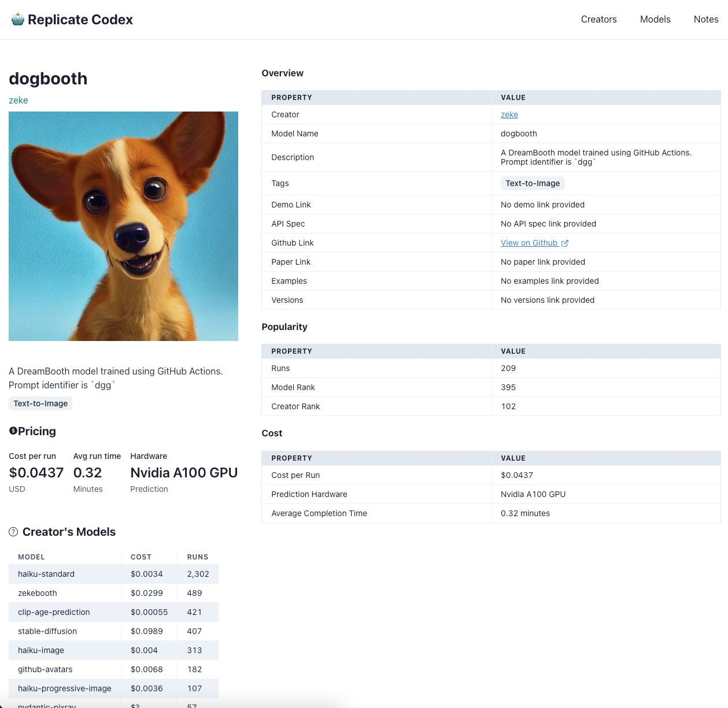Open the Notes menu item
Image resolution: width=728 pixels, height=708 pixels.
tap(705, 19)
